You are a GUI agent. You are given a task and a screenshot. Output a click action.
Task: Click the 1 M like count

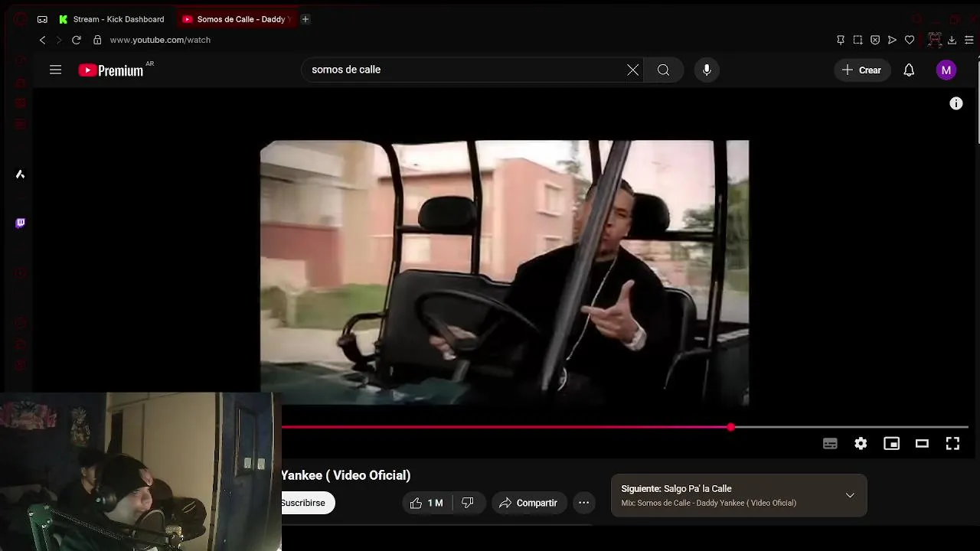pos(435,503)
